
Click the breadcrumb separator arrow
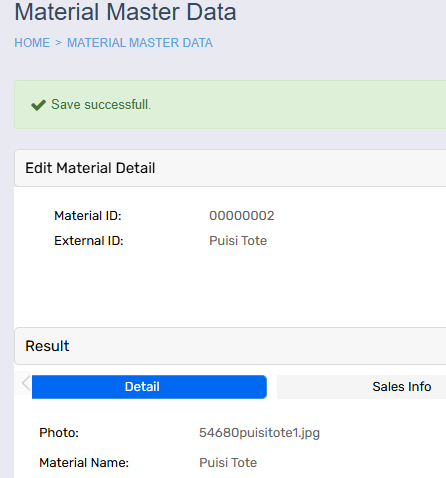(x=59, y=43)
